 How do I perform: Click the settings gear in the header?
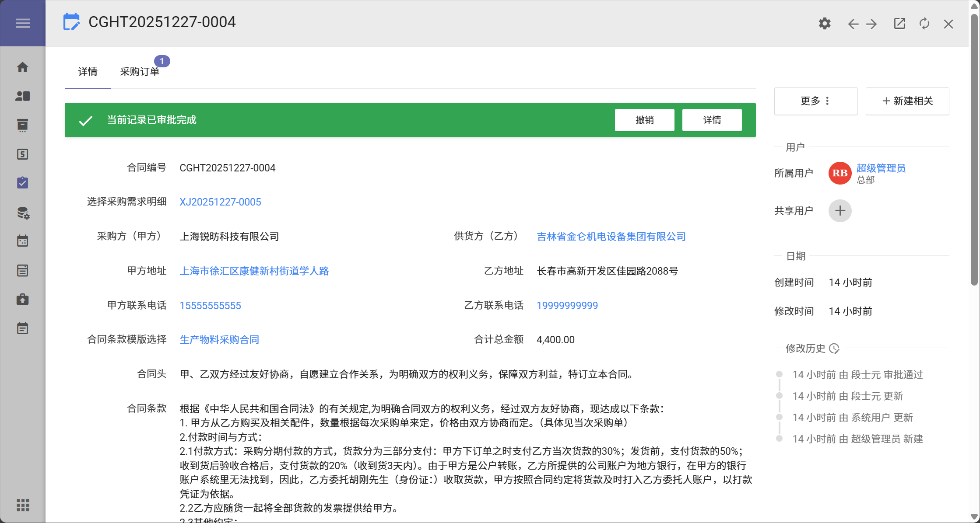point(825,24)
